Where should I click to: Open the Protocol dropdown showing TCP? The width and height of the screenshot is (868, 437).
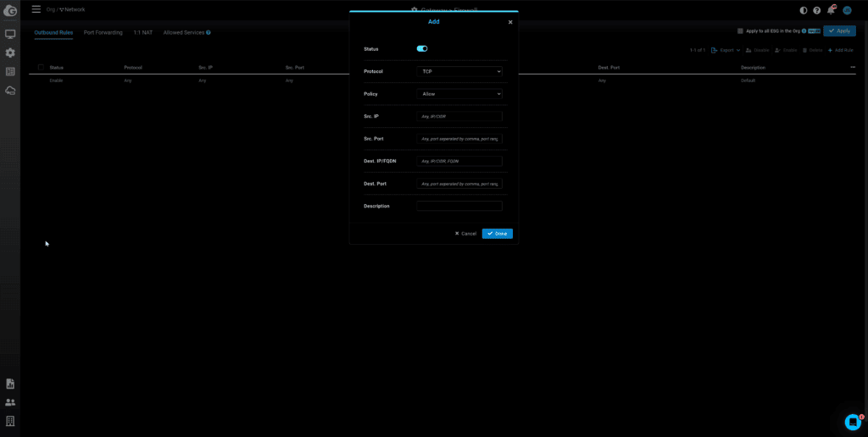click(x=459, y=72)
